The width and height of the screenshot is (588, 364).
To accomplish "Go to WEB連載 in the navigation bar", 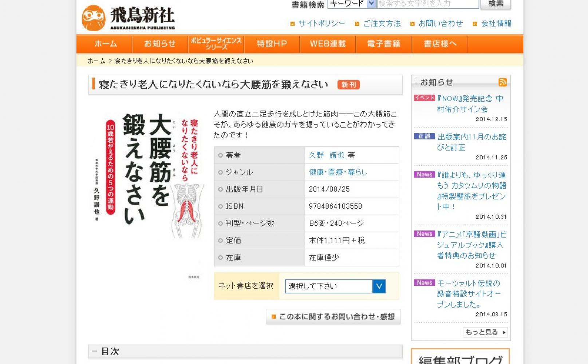I will click(x=328, y=44).
